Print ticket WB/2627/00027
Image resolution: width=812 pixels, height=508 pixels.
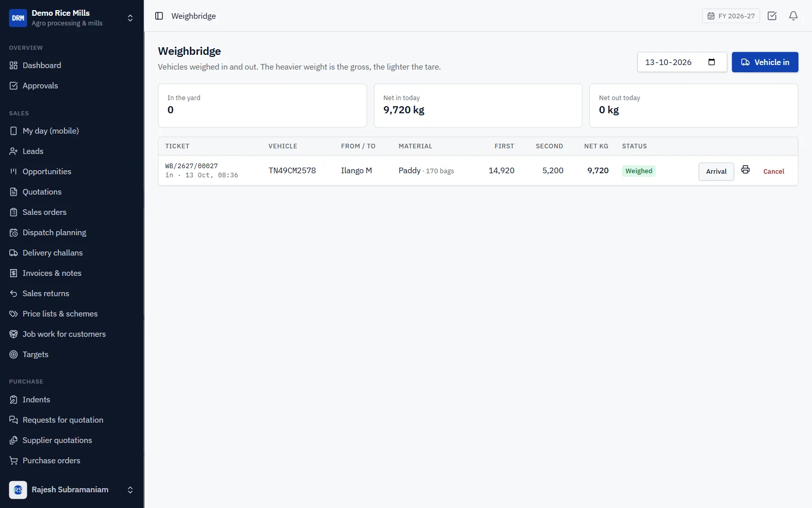pos(745,170)
